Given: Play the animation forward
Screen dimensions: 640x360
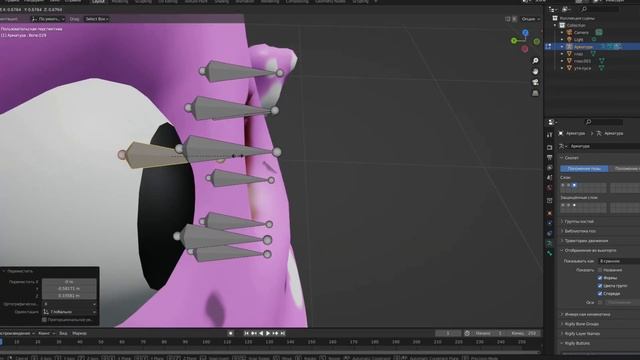Looking at the screenshot, I should (268, 333).
